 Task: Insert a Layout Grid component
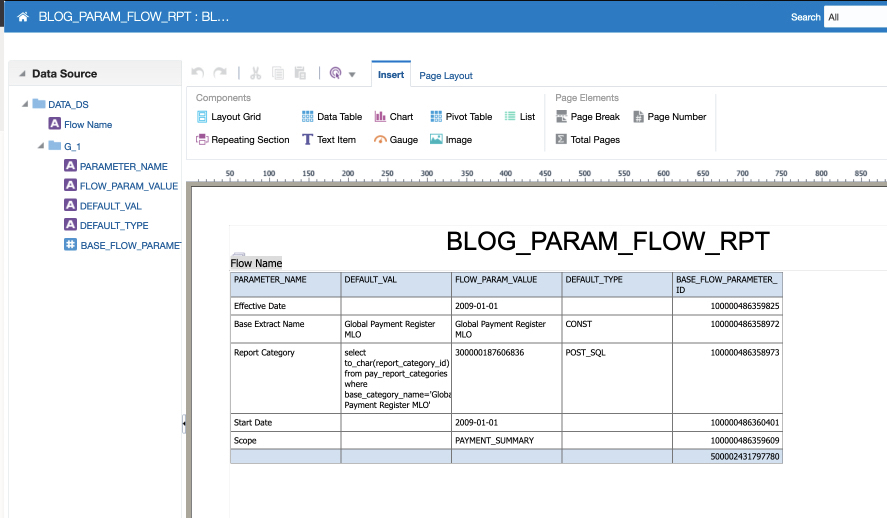pos(228,117)
